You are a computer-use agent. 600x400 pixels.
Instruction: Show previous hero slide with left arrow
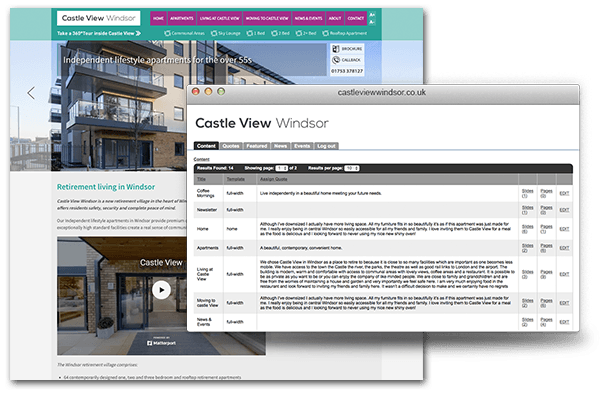click(31, 93)
